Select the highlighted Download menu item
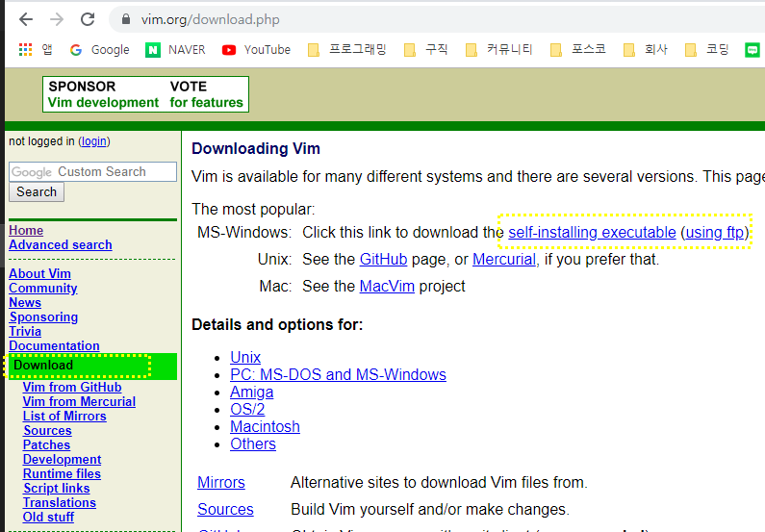Image resolution: width=765 pixels, height=532 pixels. click(x=92, y=366)
